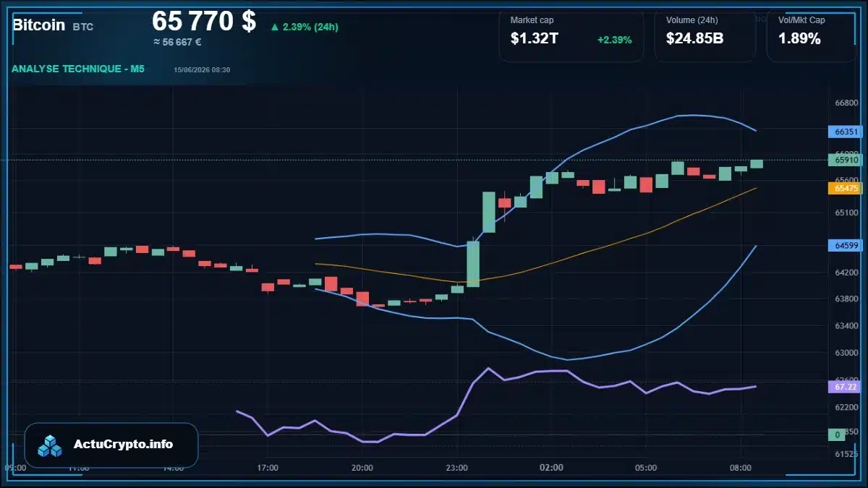Screen dimensions: 868x488
Task: Click the 20:00 time axis label
Action: (362, 468)
